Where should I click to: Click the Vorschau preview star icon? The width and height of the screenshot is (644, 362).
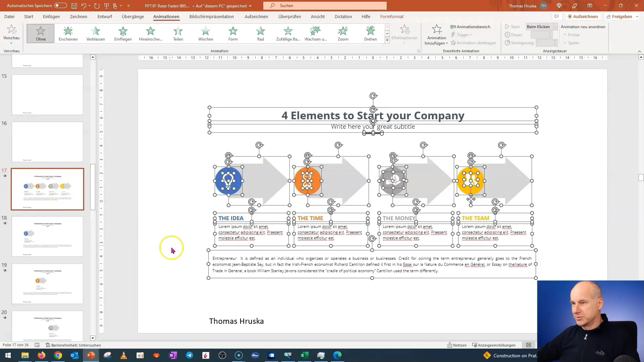click(x=11, y=30)
